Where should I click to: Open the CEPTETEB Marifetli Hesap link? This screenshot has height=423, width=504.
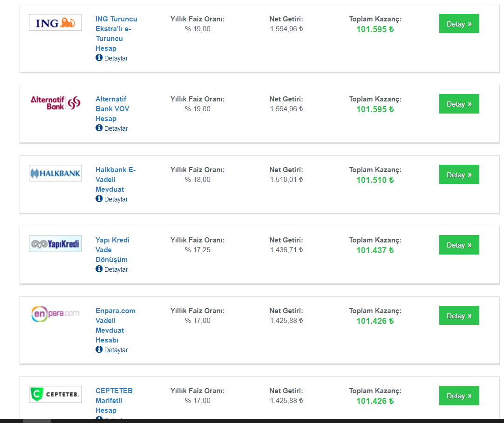114,401
